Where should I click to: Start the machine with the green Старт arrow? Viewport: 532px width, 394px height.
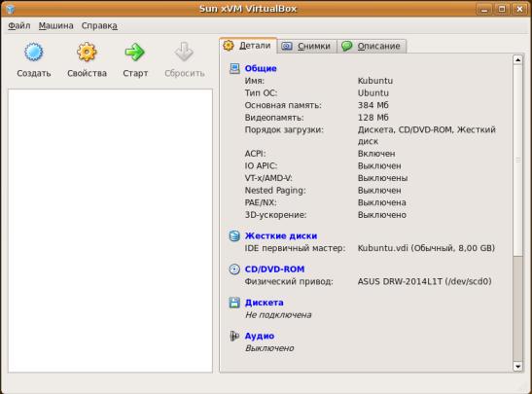134,52
